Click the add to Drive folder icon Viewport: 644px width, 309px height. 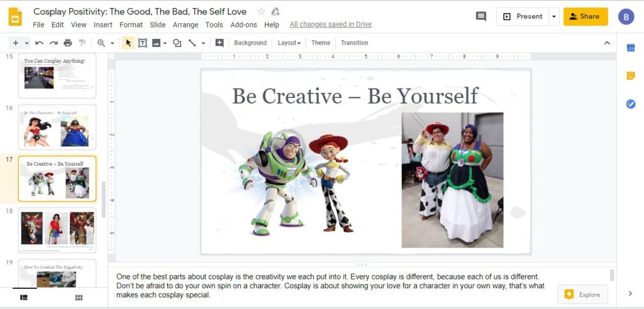point(275,11)
